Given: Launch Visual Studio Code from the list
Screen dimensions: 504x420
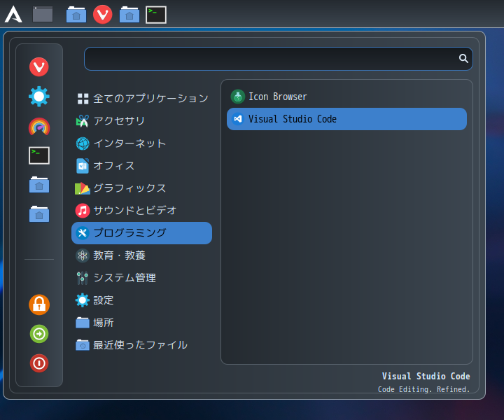Looking at the screenshot, I should pyautogui.click(x=346, y=119).
